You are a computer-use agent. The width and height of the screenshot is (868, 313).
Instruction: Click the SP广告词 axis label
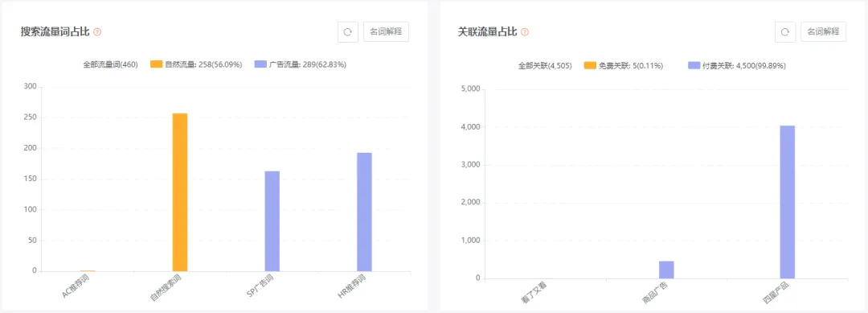tap(260, 286)
